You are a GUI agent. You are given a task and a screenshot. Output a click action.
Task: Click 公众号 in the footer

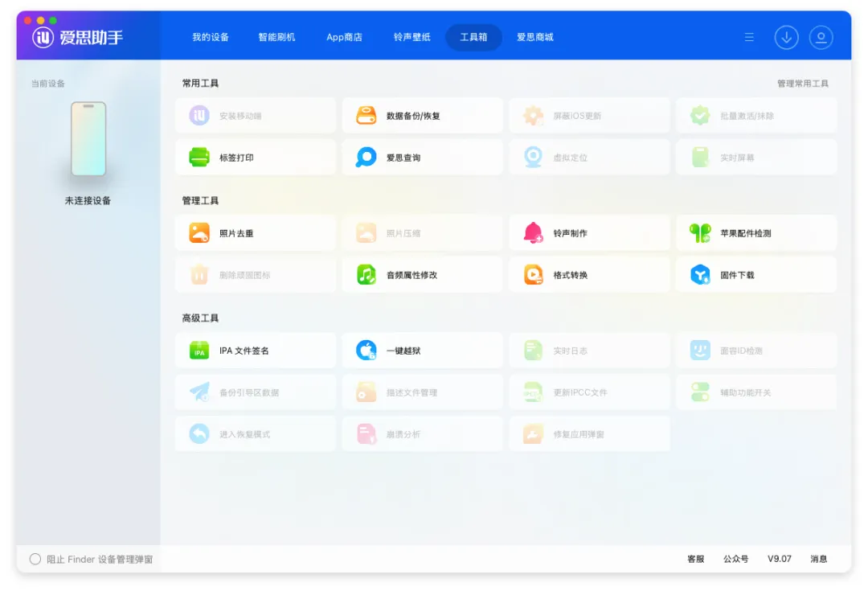coord(735,559)
